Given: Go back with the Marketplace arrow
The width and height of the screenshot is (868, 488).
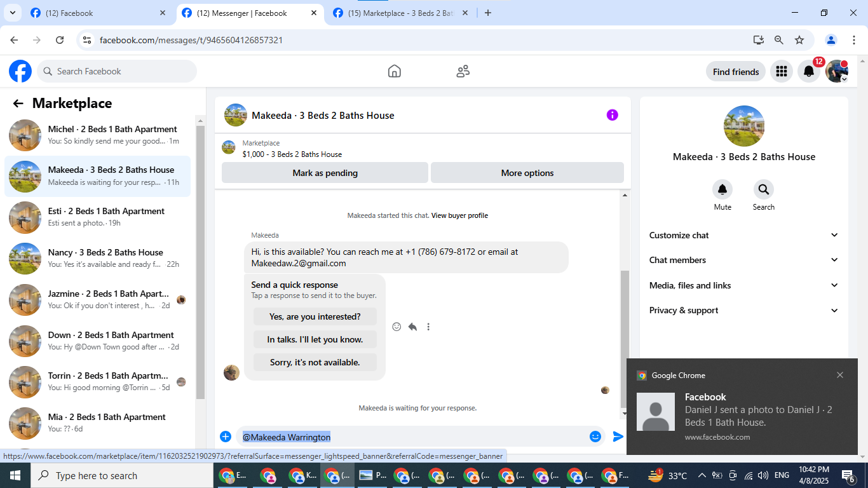Looking at the screenshot, I should 18,104.
